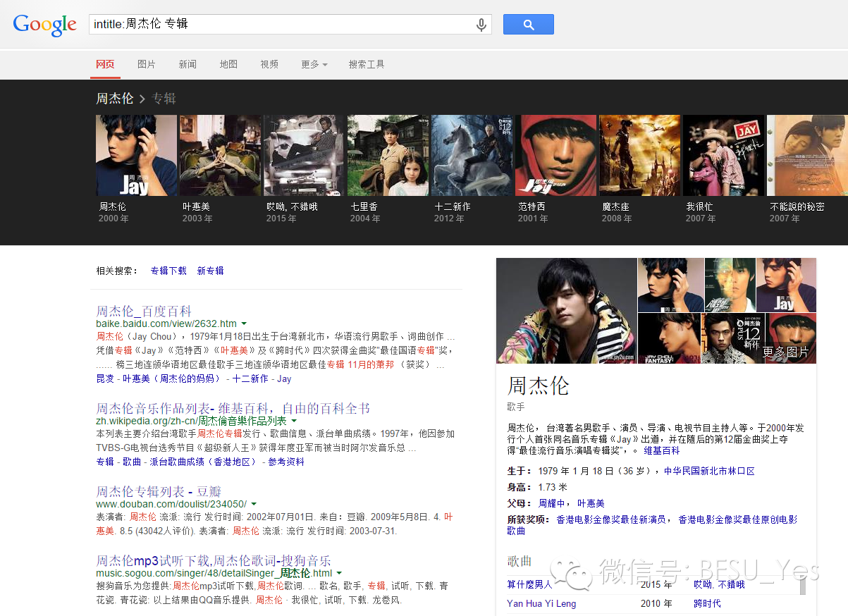
Task: Activate voice search microphone icon
Action: tap(481, 25)
